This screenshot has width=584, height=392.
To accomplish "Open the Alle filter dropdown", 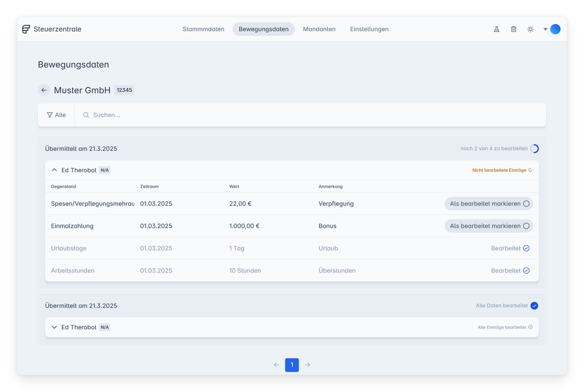I will point(56,115).
